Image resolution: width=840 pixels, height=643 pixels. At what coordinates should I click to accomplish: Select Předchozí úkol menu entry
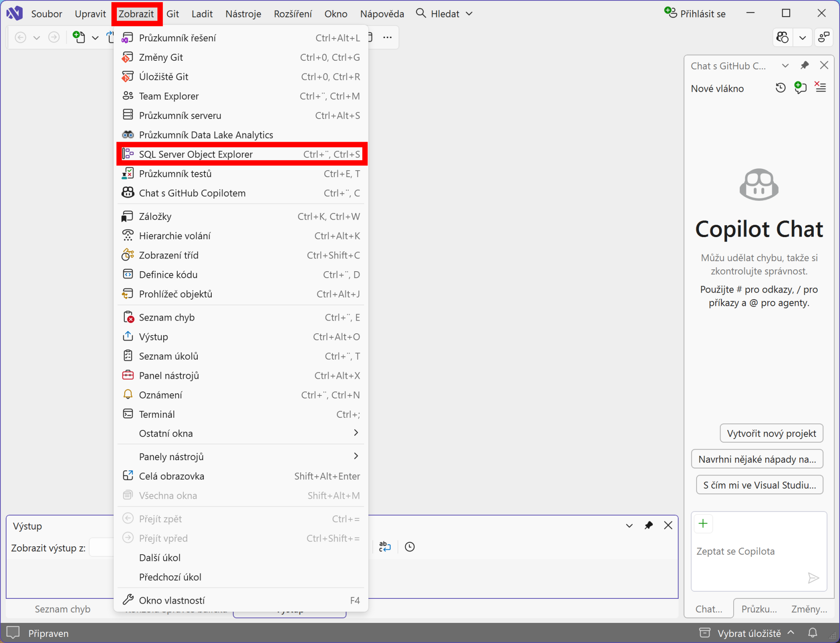[x=241, y=577]
